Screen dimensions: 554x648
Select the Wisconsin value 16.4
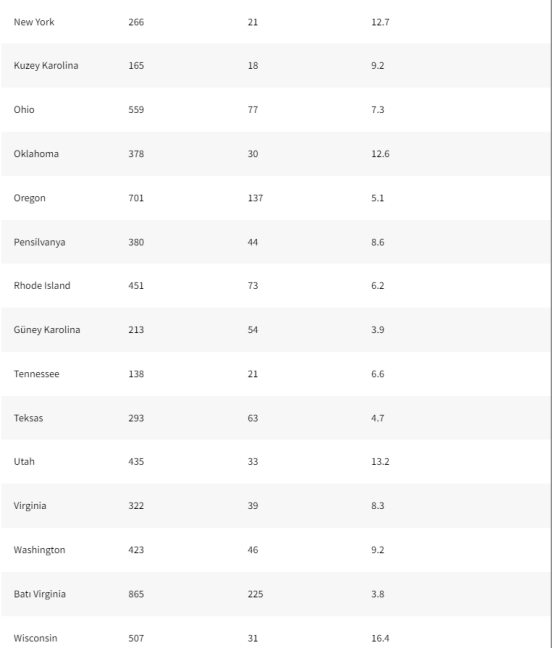click(380, 638)
